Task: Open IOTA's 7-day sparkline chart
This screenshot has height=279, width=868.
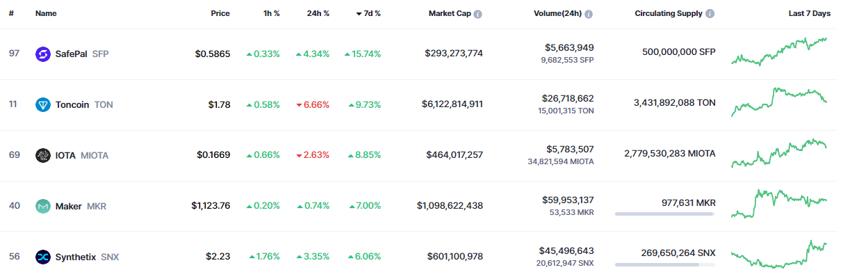Action: point(778,153)
